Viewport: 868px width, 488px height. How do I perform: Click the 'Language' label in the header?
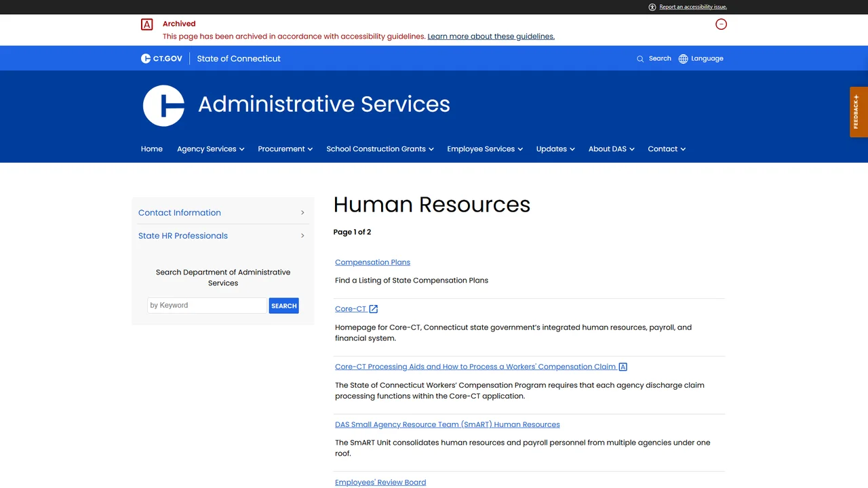point(707,59)
